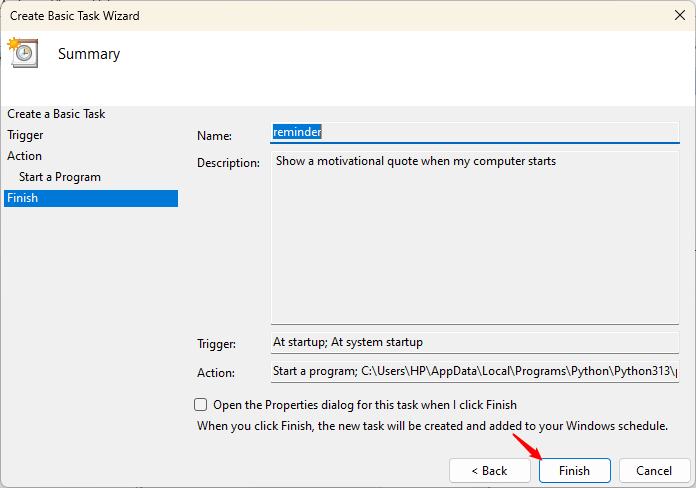Click the 'Start a program' action path field
The width and height of the screenshot is (696, 488).
click(x=474, y=372)
